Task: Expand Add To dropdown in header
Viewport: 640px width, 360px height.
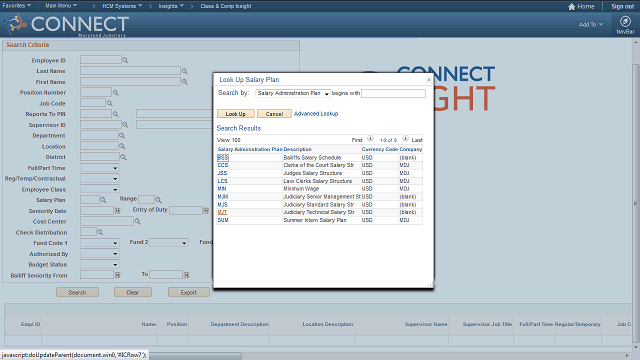Action: (x=591, y=24)
